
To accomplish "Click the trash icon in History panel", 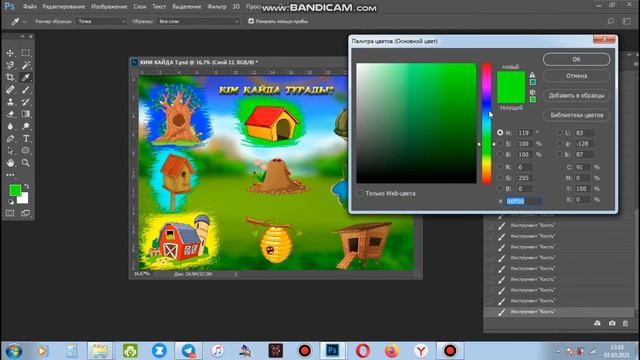I will [x=625, y=323].
